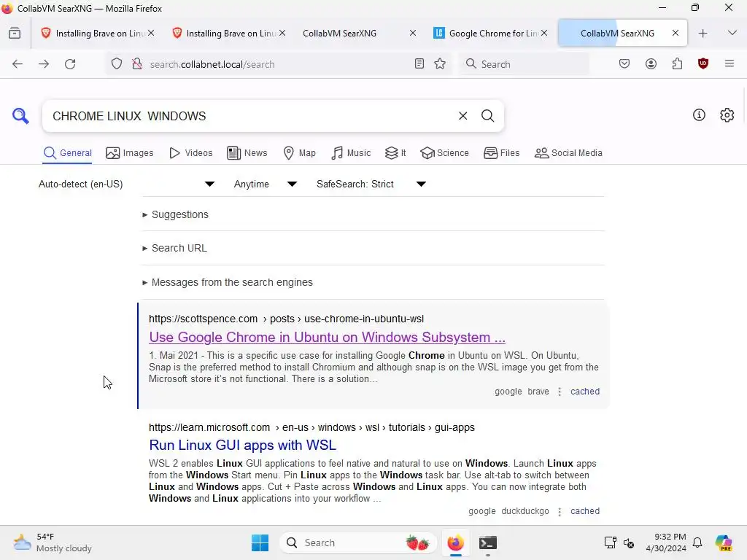Click the Firefox toolbar Search box
Viewport: 747px width, 560px height.
point(525,64)
